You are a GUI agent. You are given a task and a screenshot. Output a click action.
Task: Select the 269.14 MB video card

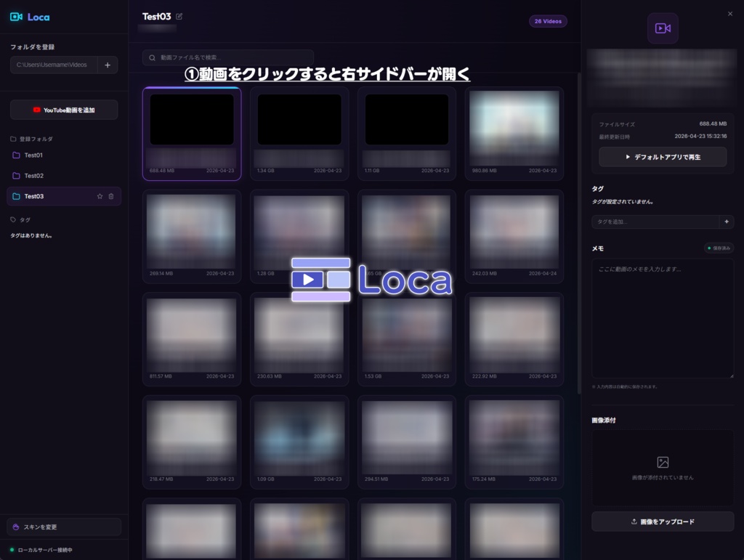click(192, 237)
